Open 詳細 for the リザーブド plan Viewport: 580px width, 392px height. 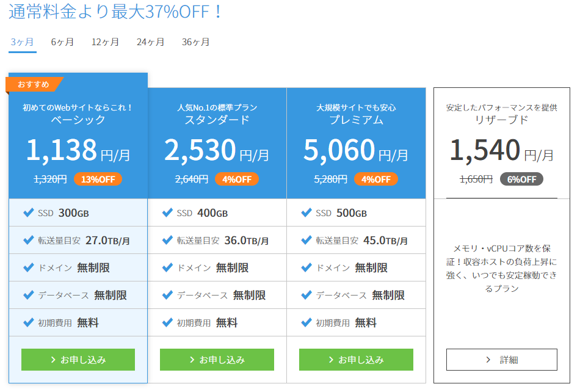click(501, 360)
